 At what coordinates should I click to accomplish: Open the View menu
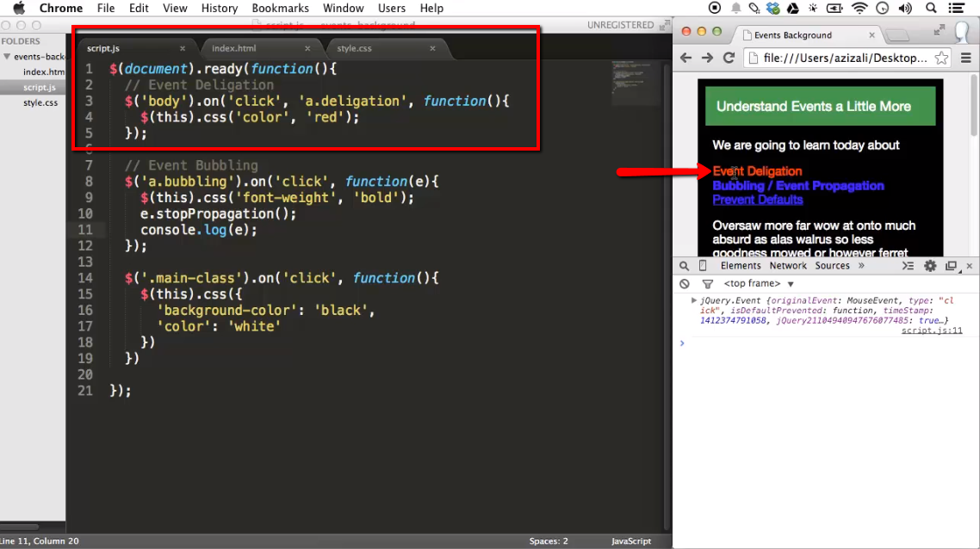pyautogui.click(x=175, y=8)
